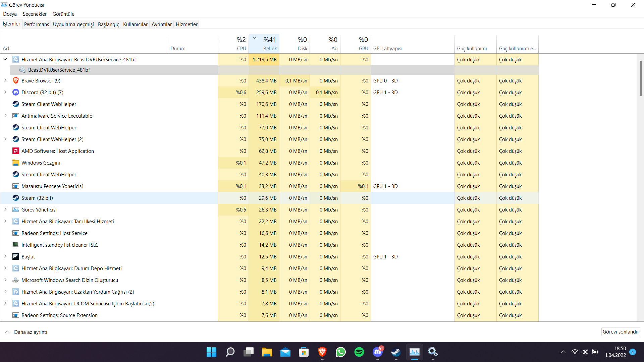Viewport: 644px width, 362px height.
Task: Click the vertical scrollbar thumb
Action: pyautogui.click(x=640, y=78)
